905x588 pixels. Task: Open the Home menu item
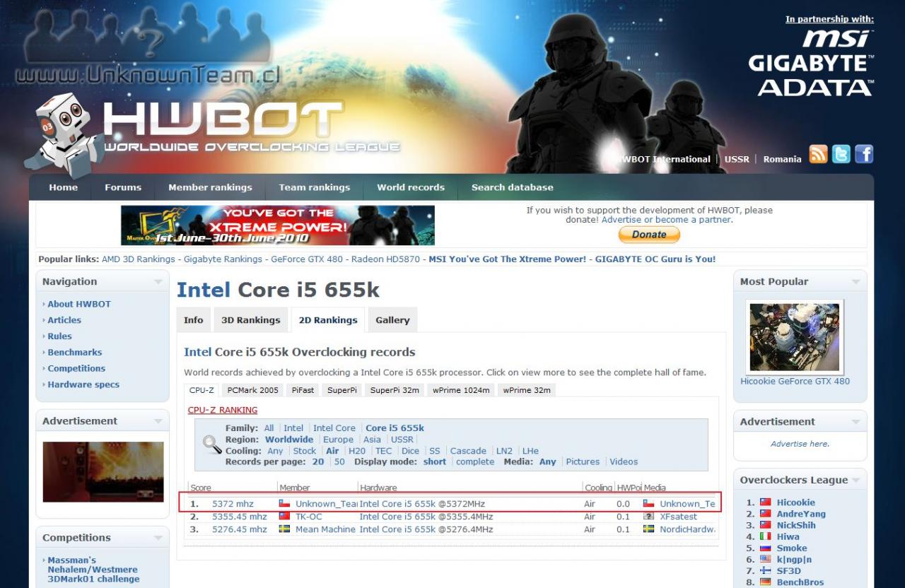[x=63, y=187]
